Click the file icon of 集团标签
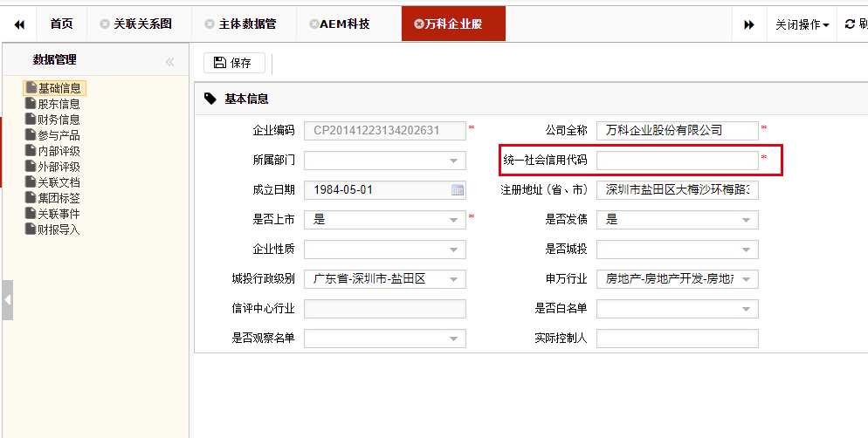Screen dimensions: 868x438 click(x=31, y=197)
